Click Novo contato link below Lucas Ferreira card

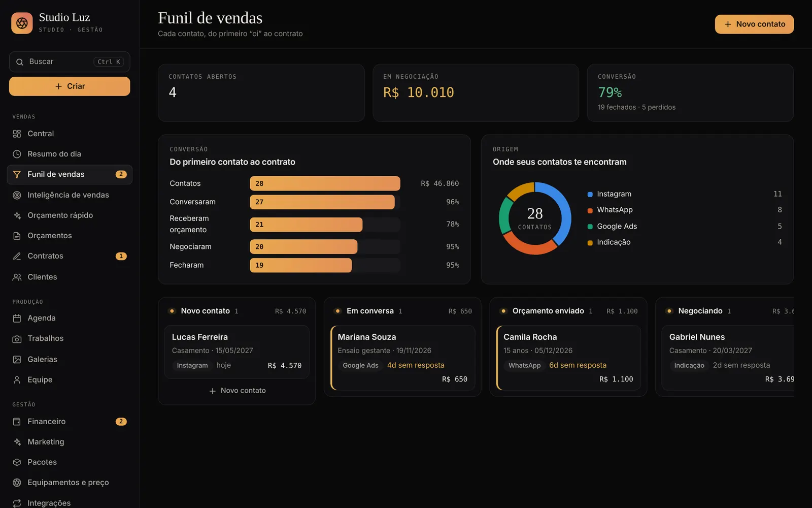tap(237, 391)
